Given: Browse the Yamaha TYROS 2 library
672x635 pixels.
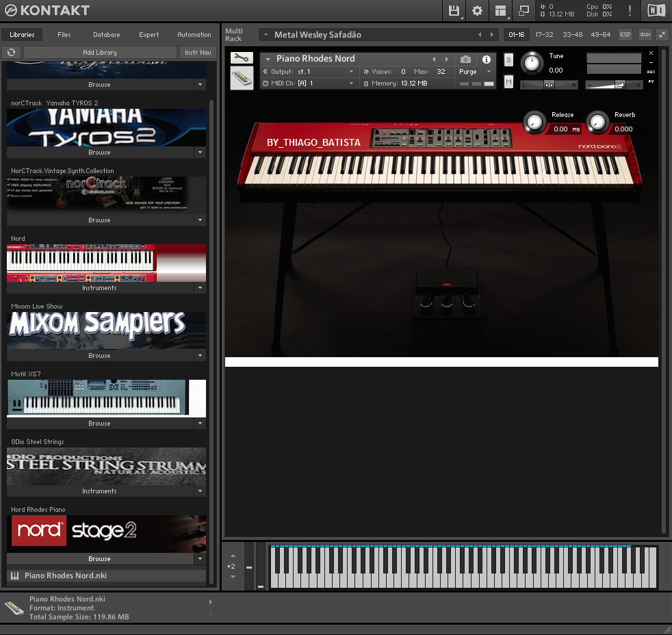Looking at the screenshot, I should click(x=100, y=153).
